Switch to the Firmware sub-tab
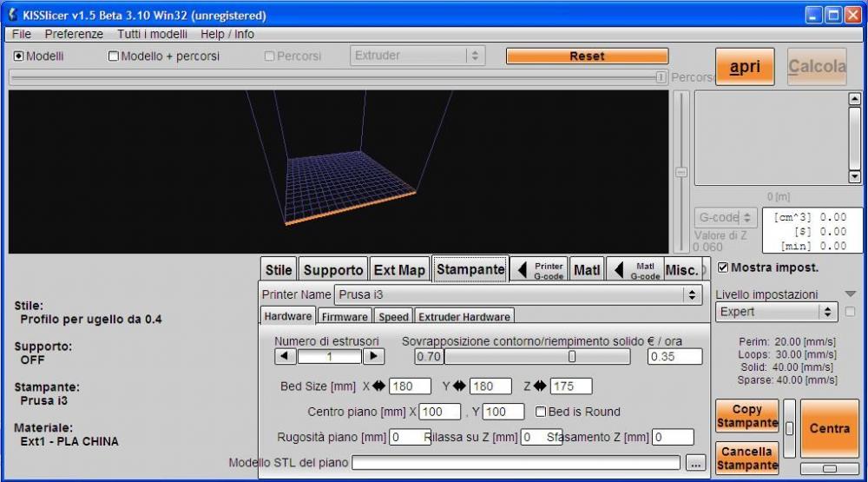 click(x=345, y=317)
